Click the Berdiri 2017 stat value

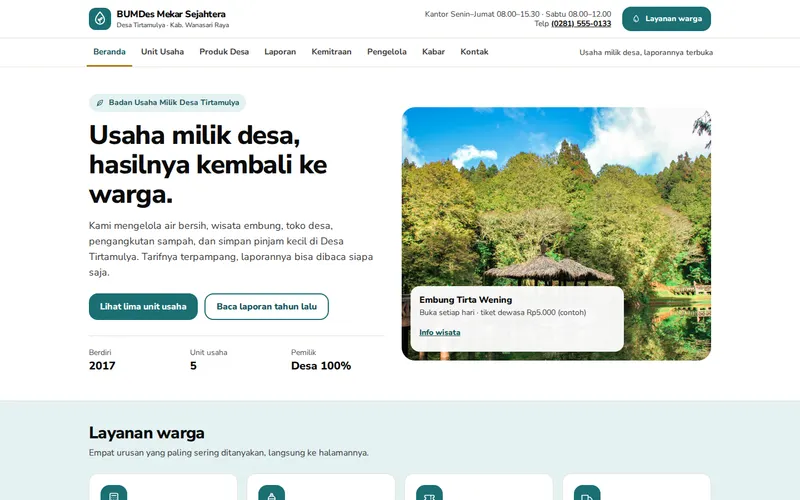[x=102, y=366]
